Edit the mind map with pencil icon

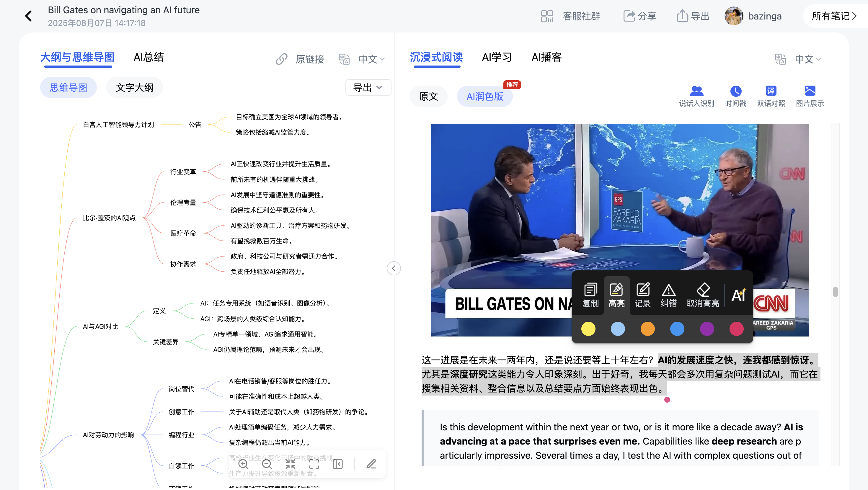(371, 464)
